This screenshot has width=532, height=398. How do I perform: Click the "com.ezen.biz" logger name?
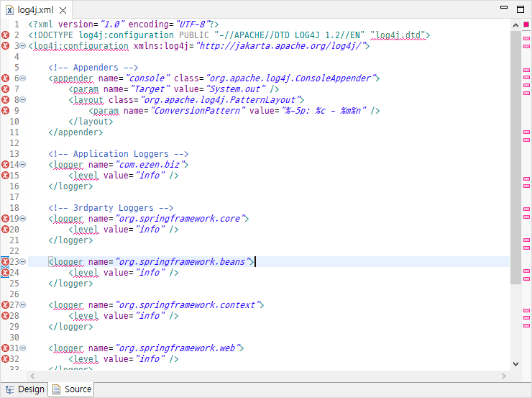click(150, 165)
